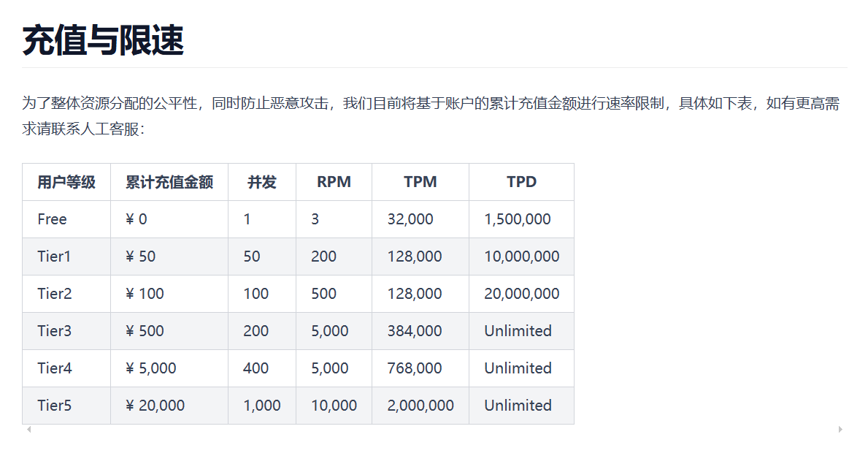Click the Tier5 row label
Screen dimensions: 868x456
[x=55, y=406]
